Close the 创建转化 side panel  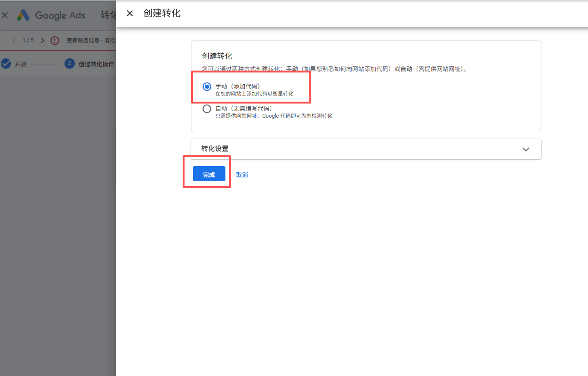coord(130,14)
